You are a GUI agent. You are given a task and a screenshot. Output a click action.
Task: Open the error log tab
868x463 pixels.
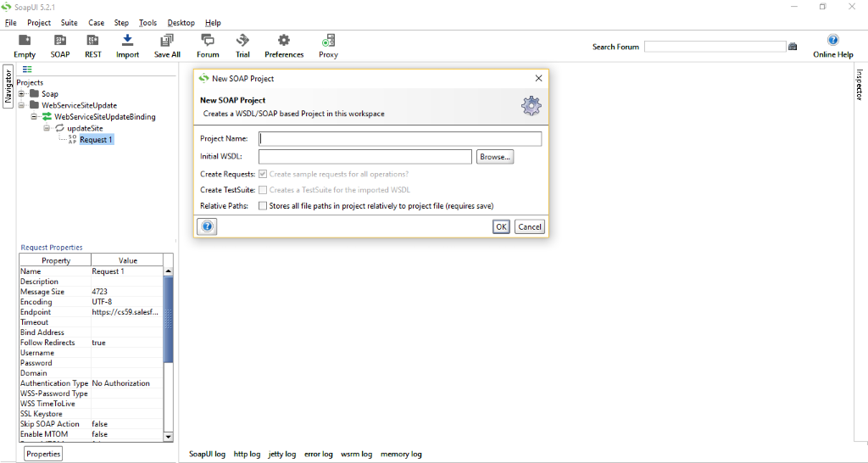point(319,455)
